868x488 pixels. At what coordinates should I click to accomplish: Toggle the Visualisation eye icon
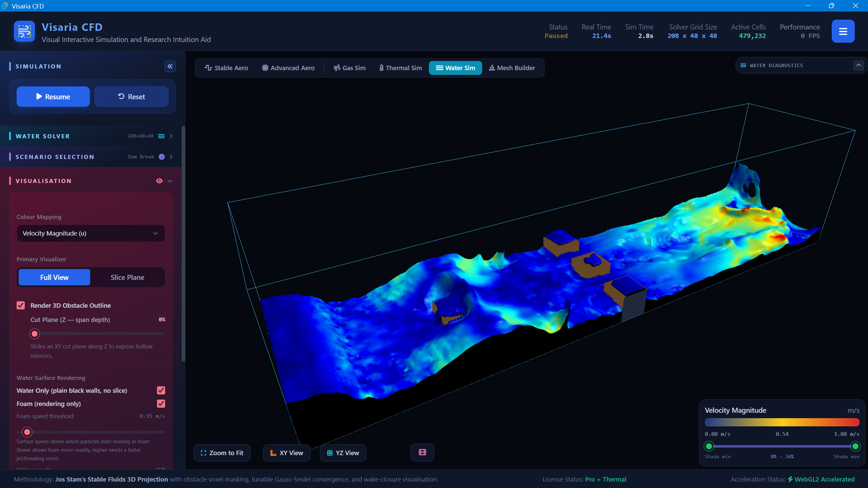click(159, 181)
